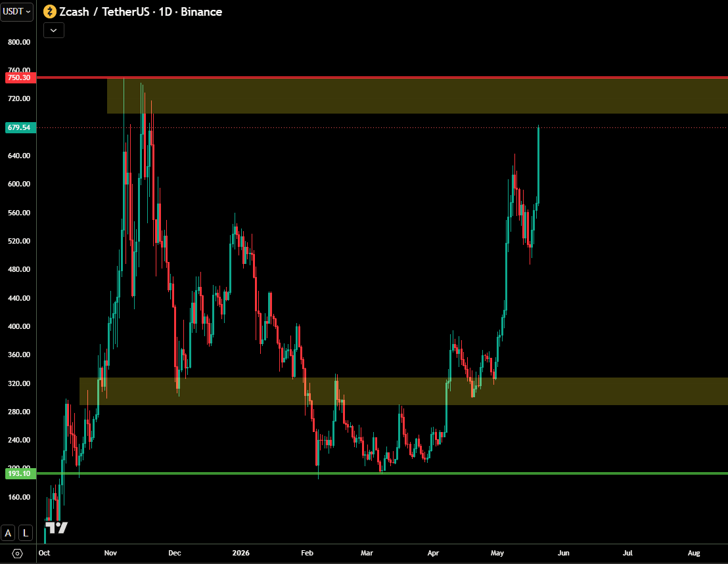The width and height of the screenshot is (728, 564).
Task: Click the 520.00 price axis label
Action: click(19, 241)
